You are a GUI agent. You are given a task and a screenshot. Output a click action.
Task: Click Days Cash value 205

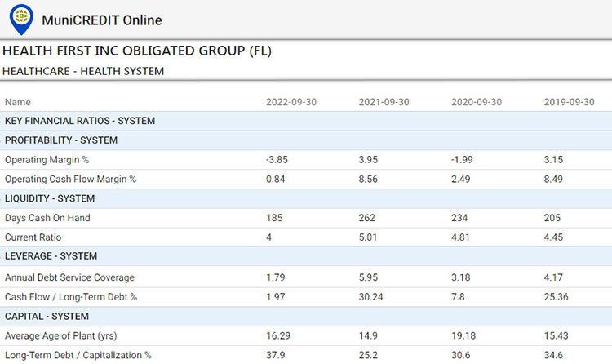click(552, 218)
